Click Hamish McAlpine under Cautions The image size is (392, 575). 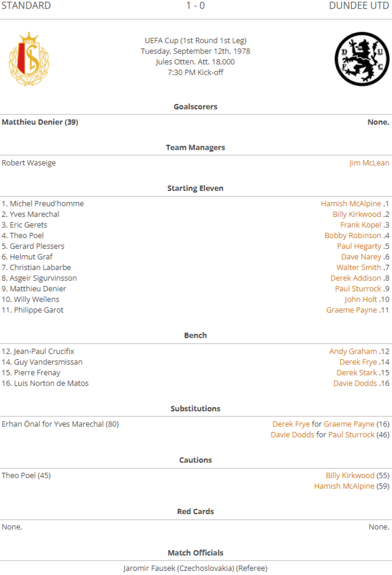pos(344,486)
